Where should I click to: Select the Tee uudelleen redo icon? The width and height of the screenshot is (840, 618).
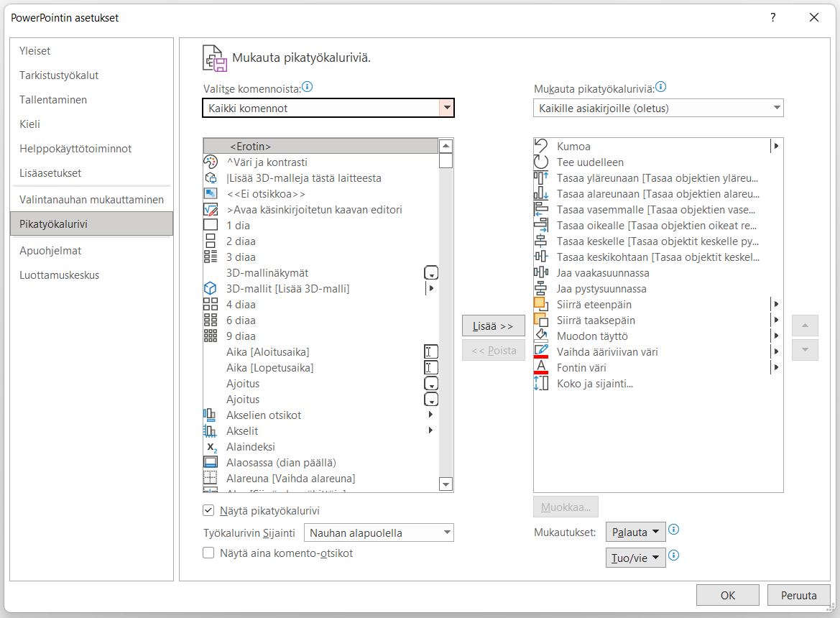pos(541,162)
